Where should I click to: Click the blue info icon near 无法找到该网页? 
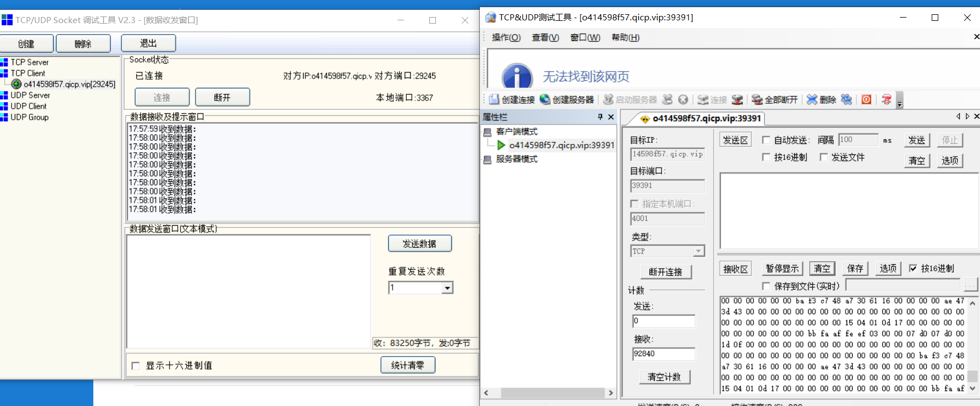click(517, 76)
